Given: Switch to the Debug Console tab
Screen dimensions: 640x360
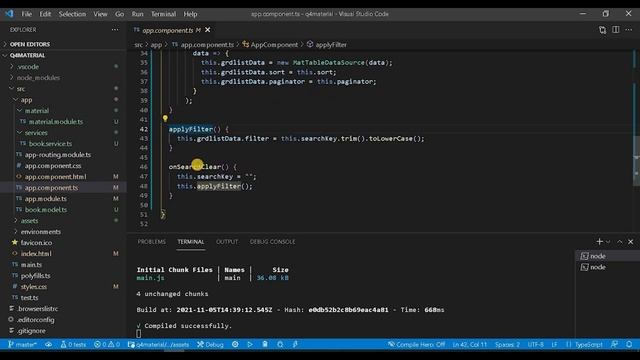Looking at the screenshot, I should pyautogui.click(x=272, y=242).
